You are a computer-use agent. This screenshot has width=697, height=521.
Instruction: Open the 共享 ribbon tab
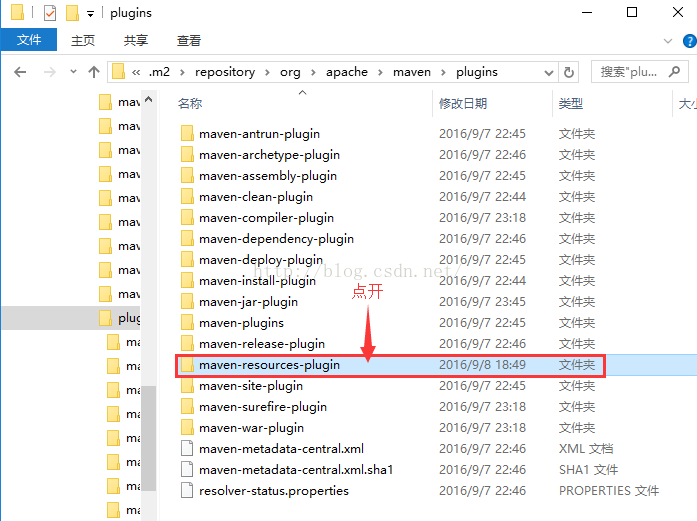(x=136, y=40)
